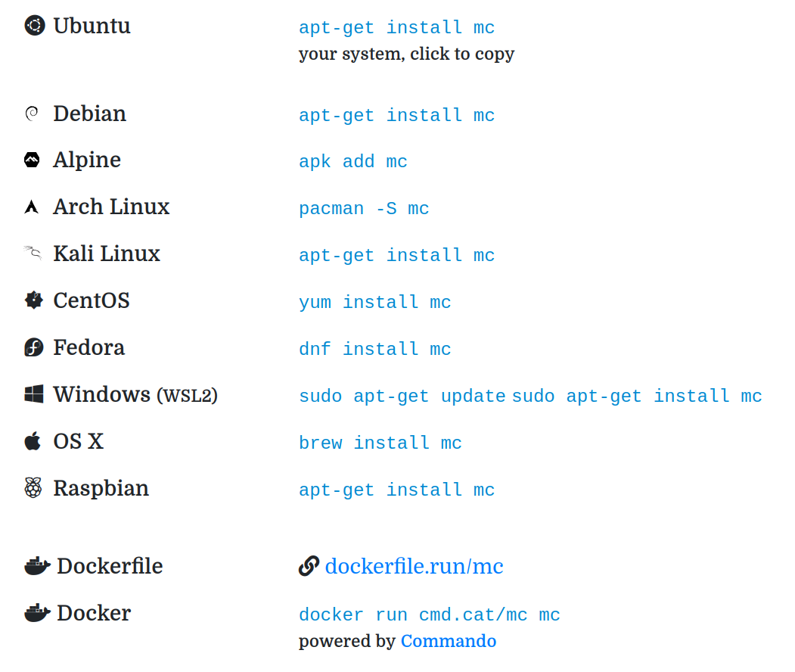Screen dimensions: 795x672
Task: Copy the Ubuntu apt-get install mc command
Action: coord(396,28)
